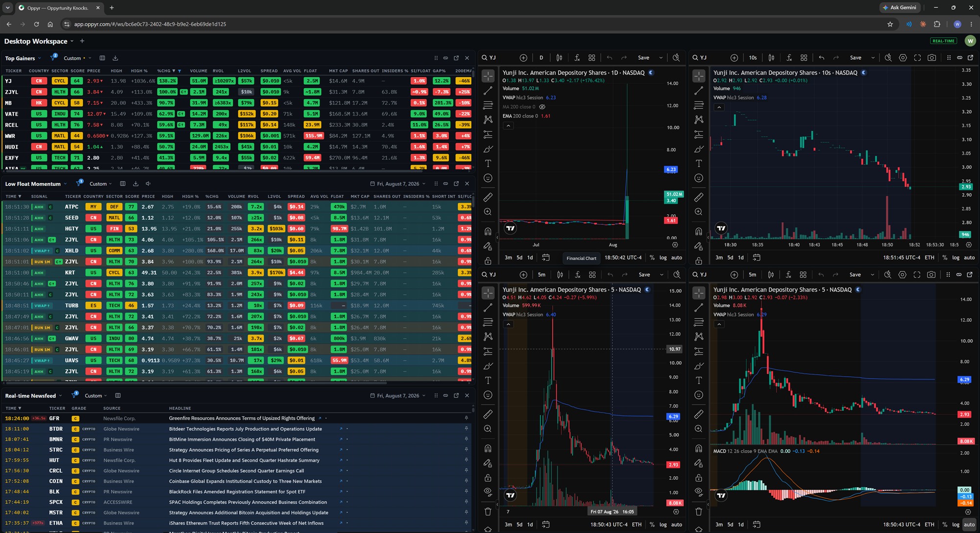The height and width of the screenshot is (533, 980).
Task: Expand the Low Float Momentum dropdown
Action: (35, 184)
